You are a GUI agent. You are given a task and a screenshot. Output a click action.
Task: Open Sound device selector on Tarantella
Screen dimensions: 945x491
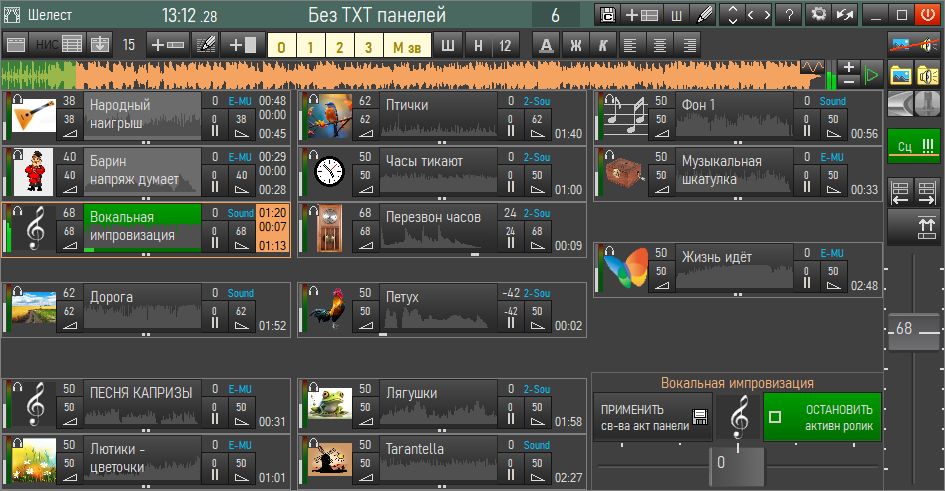(536, 445)
